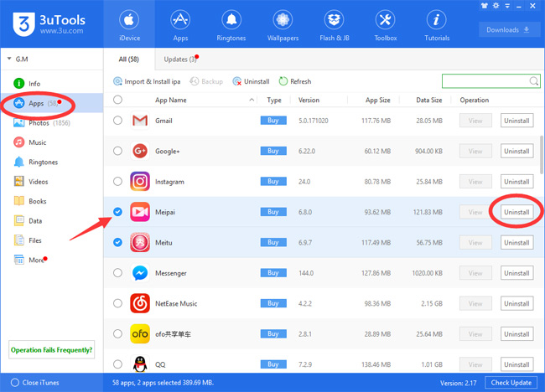The height and width of the screenshot is (392, 545).
Task: Refresh the apps list
Action: tap(295, 81)
